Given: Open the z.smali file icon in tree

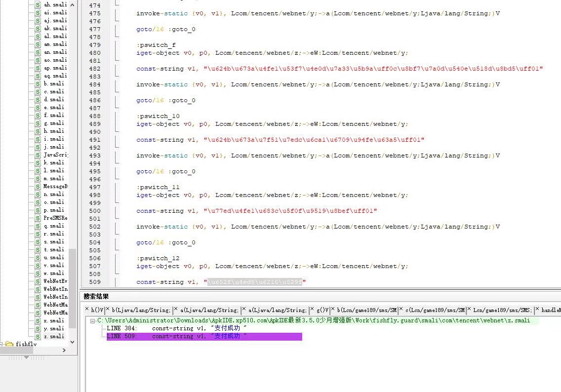Looking at the screenshot, I should (x=38, y=336).
